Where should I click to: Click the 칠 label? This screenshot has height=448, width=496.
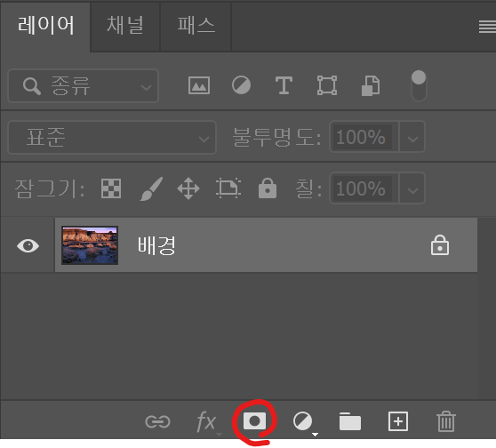(x=308, y=188)
